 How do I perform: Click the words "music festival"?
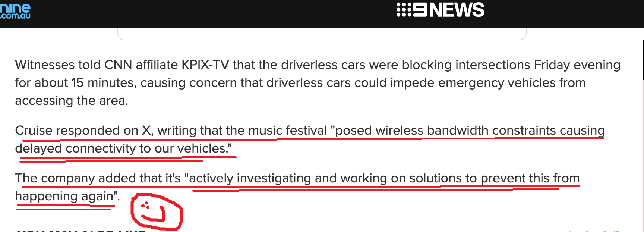(x=287, y=131)
